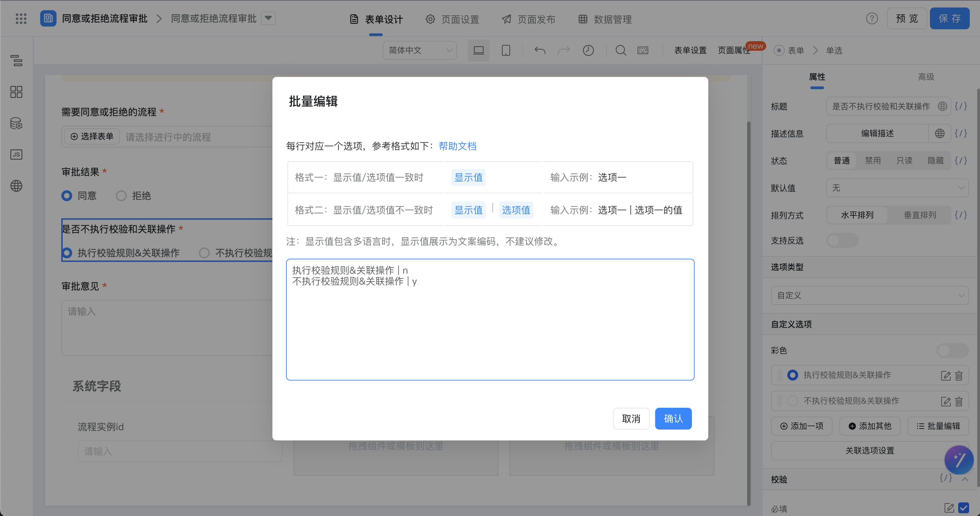Enable the 彩色 toggle switch
The image size is (980, 516).
click(x=952, y=350)
